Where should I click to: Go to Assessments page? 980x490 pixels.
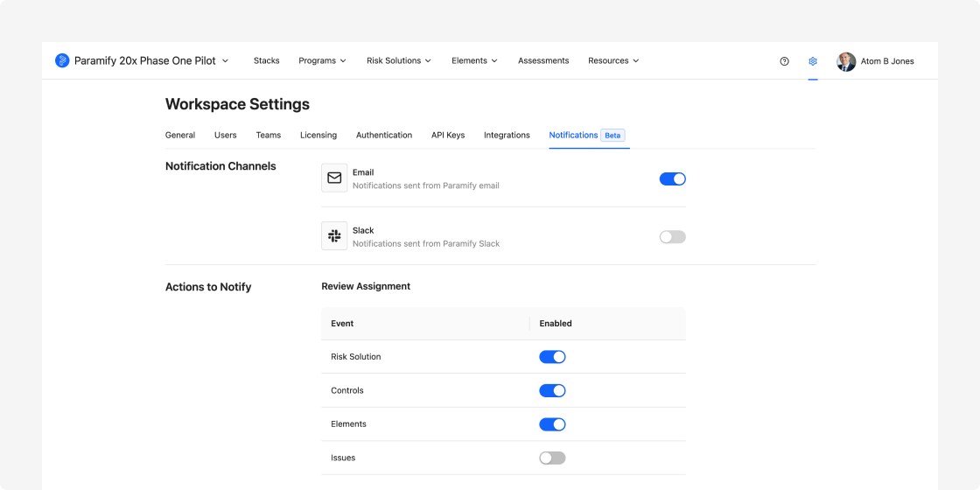tap(543, 60)
